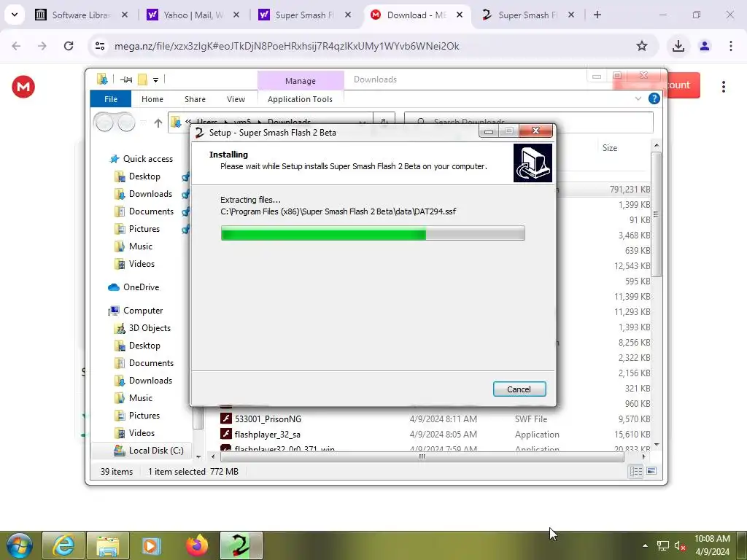This screenshot has height=560, width=747.
Task: Open the taskbar clock and date
Action: pos(712,545)
